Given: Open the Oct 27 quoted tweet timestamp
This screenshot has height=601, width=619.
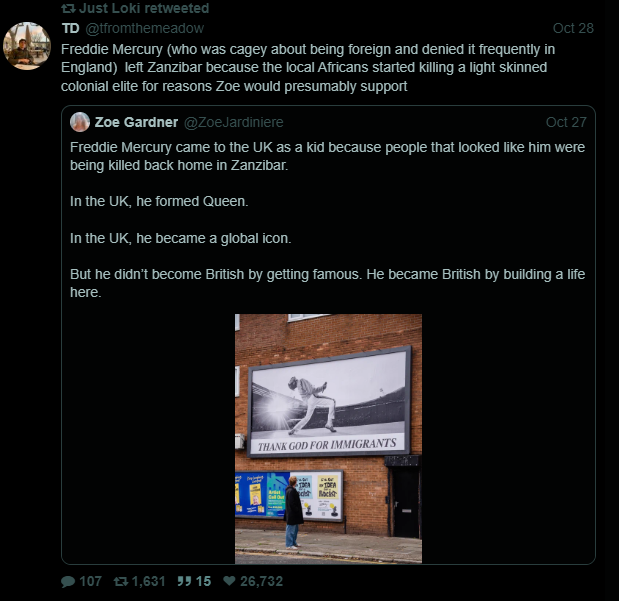Looking at the screenshot, I should 566,122.
